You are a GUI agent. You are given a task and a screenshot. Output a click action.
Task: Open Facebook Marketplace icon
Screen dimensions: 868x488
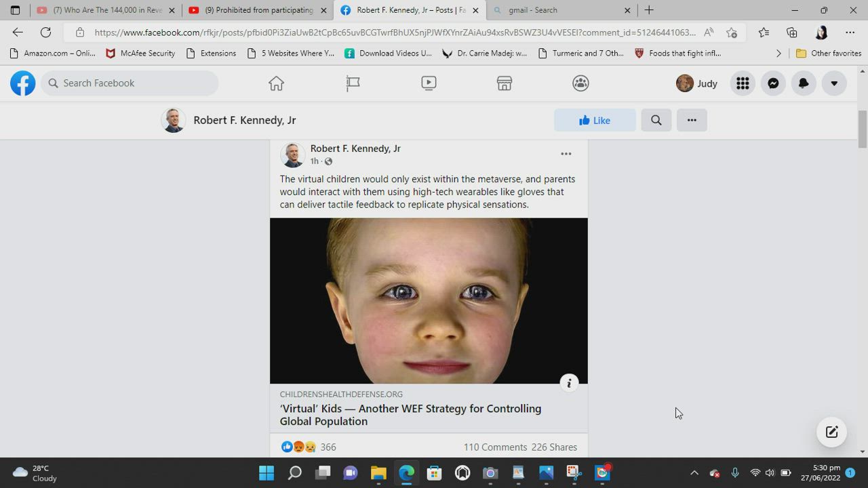tap(505, 83)
